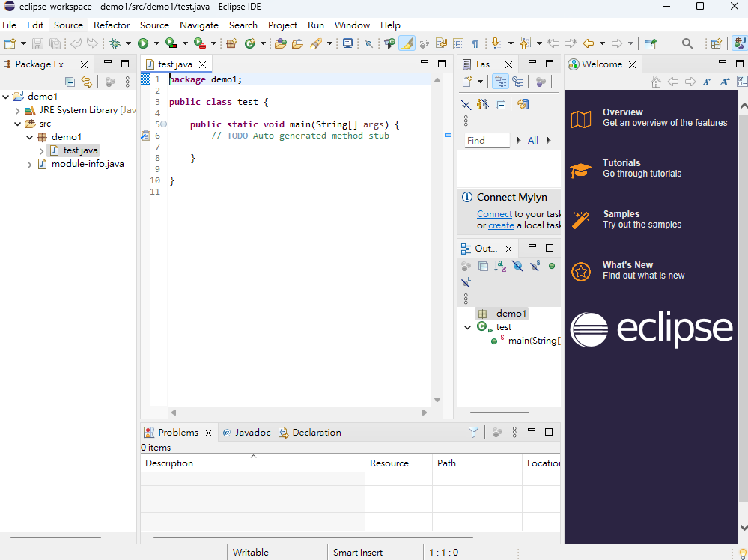
Task: Toggle Sort alphabetically in Outline view
Action: (x=500, y=266)
